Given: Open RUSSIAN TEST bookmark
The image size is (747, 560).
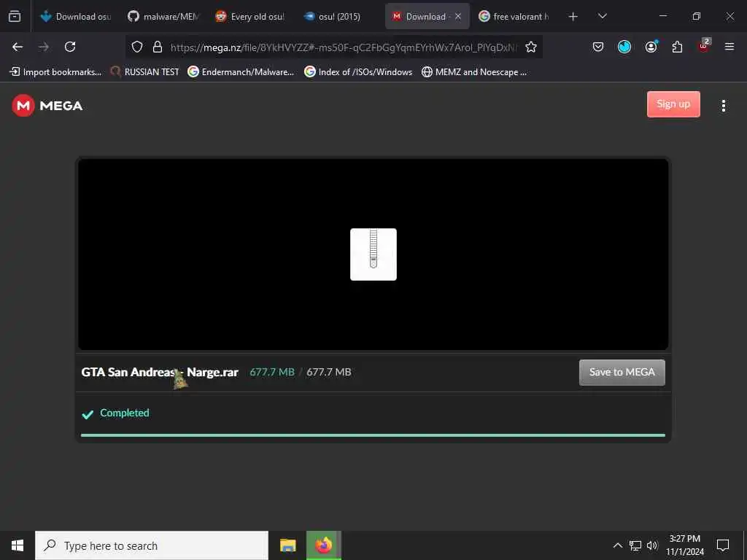Looking at the screenshot, I should click(x=145, y=72).
